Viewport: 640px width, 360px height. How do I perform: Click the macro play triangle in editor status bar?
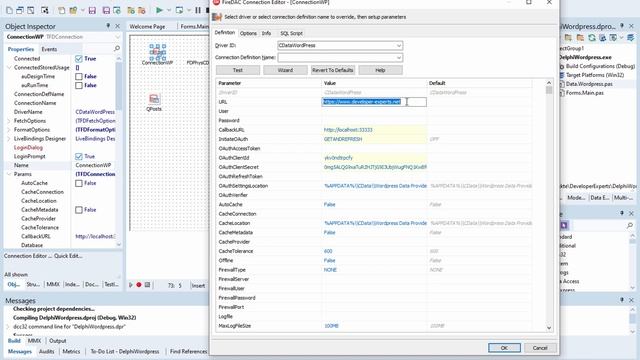(131, 285)
